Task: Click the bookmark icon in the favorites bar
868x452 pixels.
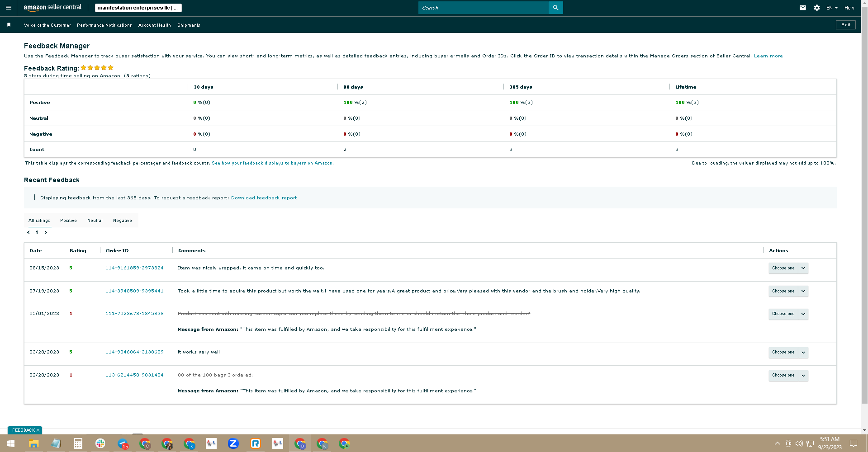Action: click(9, 25)
